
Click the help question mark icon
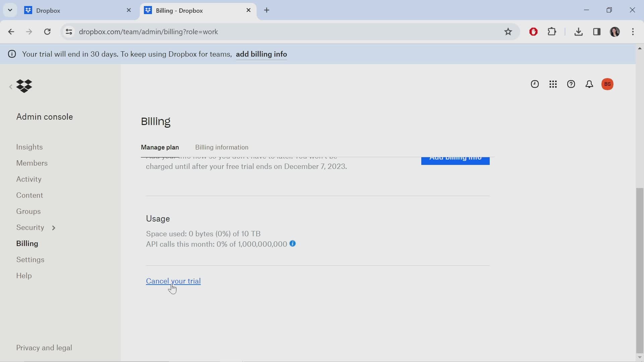[571, 84]
